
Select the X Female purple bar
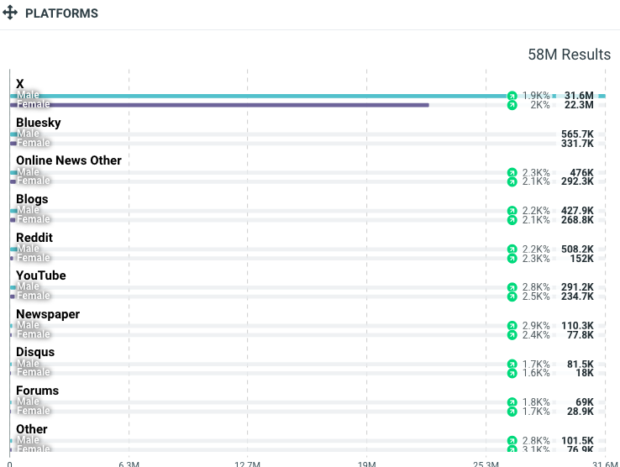click(219, 105)
